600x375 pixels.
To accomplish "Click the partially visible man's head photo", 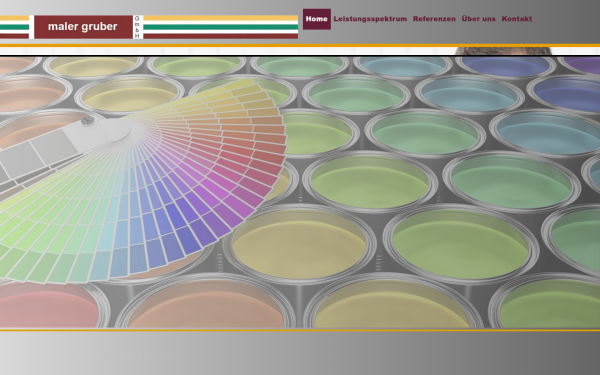I will pos(504,51).
